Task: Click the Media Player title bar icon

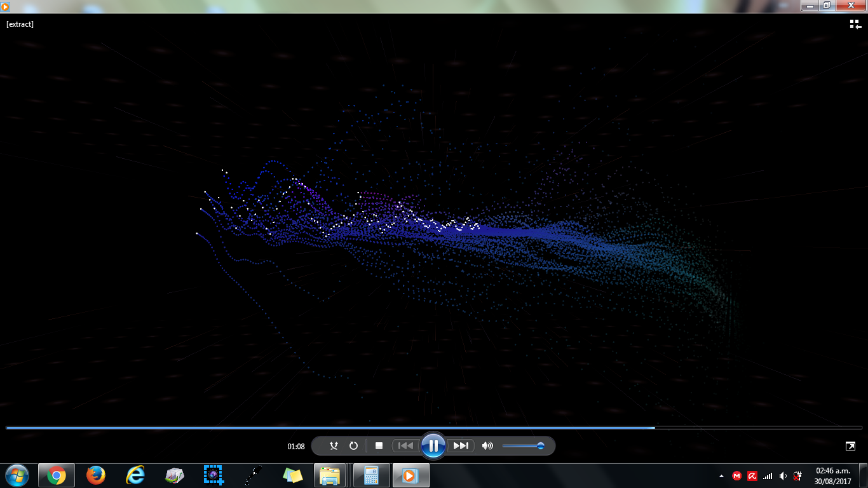Action: pyautogui.click(x=5, y=6)
